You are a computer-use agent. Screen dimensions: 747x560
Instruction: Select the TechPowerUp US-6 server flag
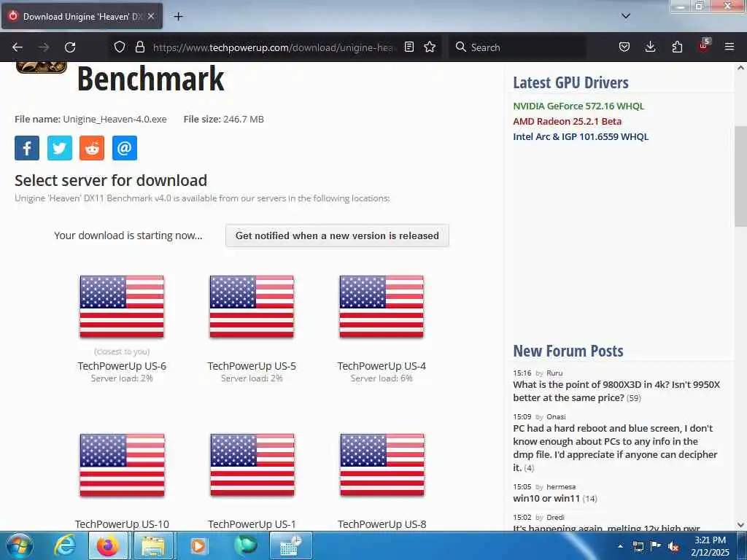pos(122,307)
